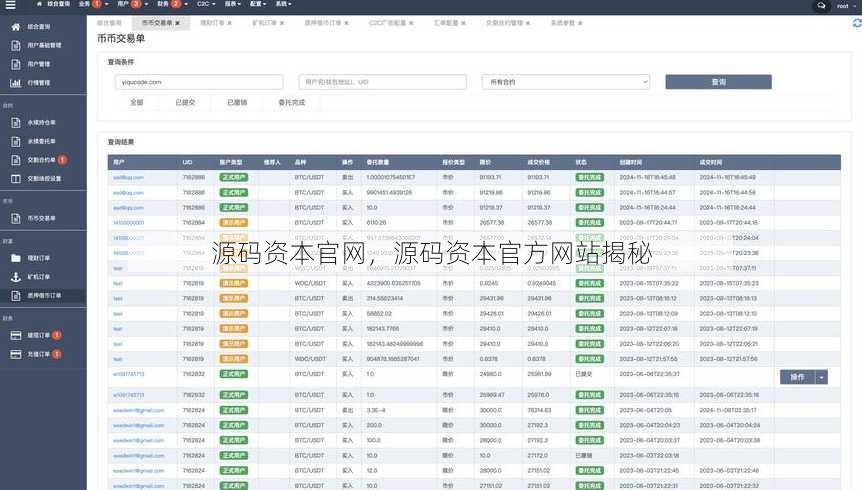Open 永续委托单 in the sidebar
Image resolution: width=862 pixels, height=490 pixels.
coord(41,141)
